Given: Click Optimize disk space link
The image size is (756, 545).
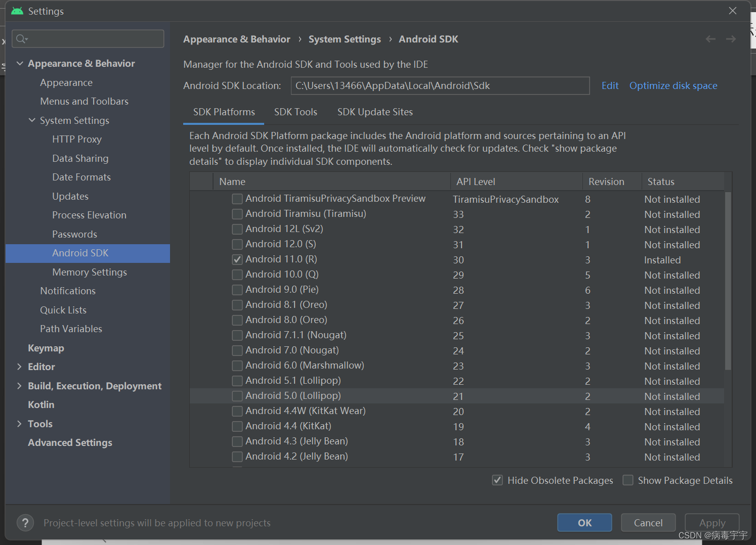Looking at the screenshot, I should point(673,85).
